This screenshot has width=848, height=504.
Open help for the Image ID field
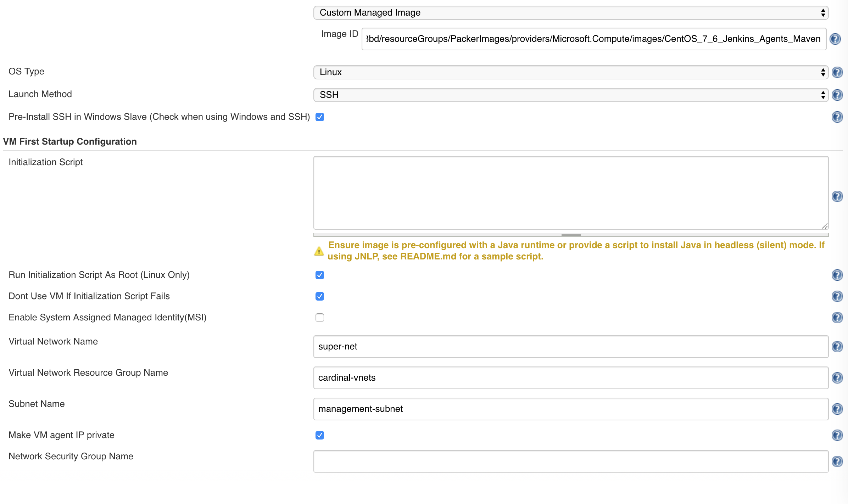click(835, 39)
